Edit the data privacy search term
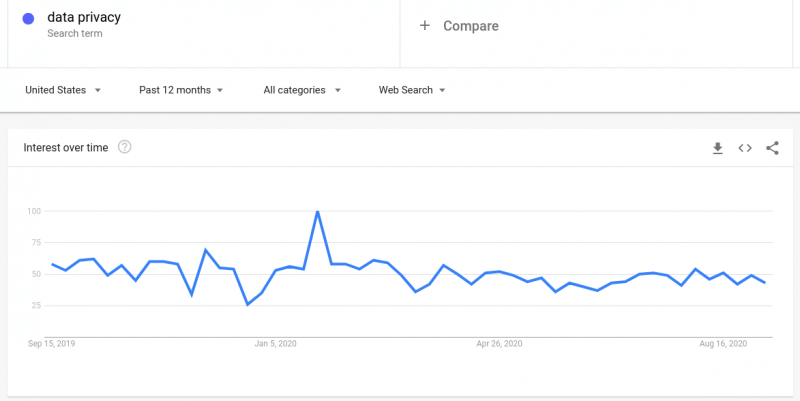This screenshot has height=401, width=800. click(x=84, y=17)
